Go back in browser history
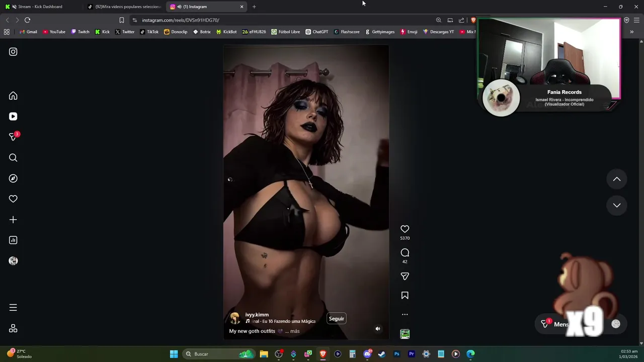Image resolution: width=644 pixels, height=362 pixels. [7, 20]
